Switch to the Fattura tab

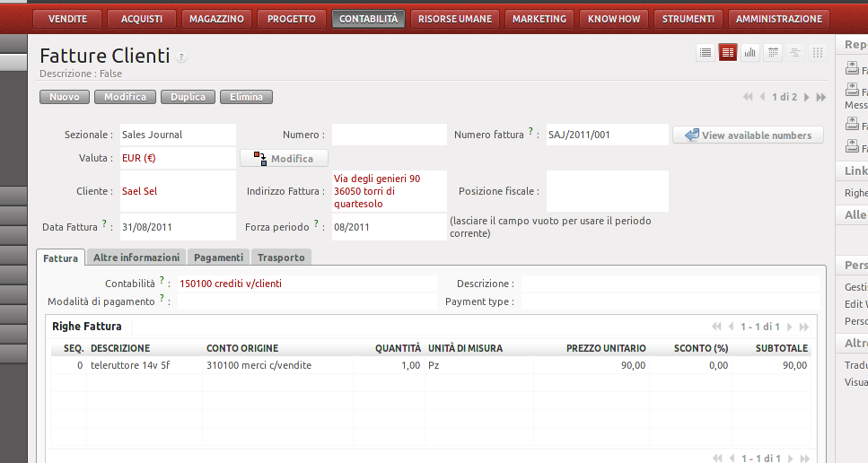tap(60, 258)
